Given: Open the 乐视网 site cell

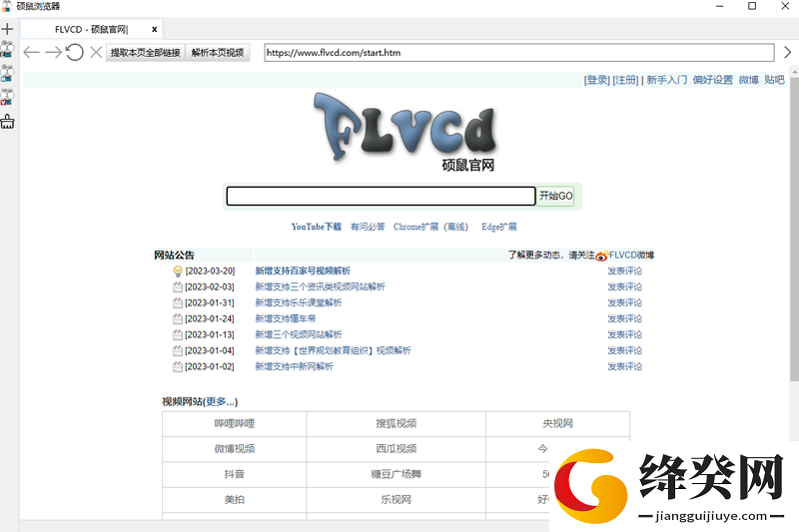Looking at the screenshot, I should coord(396,500).
